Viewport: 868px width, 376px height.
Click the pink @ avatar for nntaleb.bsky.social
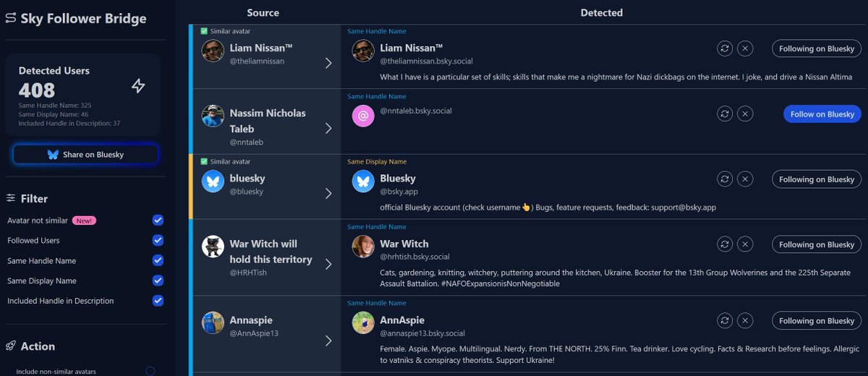coord(363,116)
